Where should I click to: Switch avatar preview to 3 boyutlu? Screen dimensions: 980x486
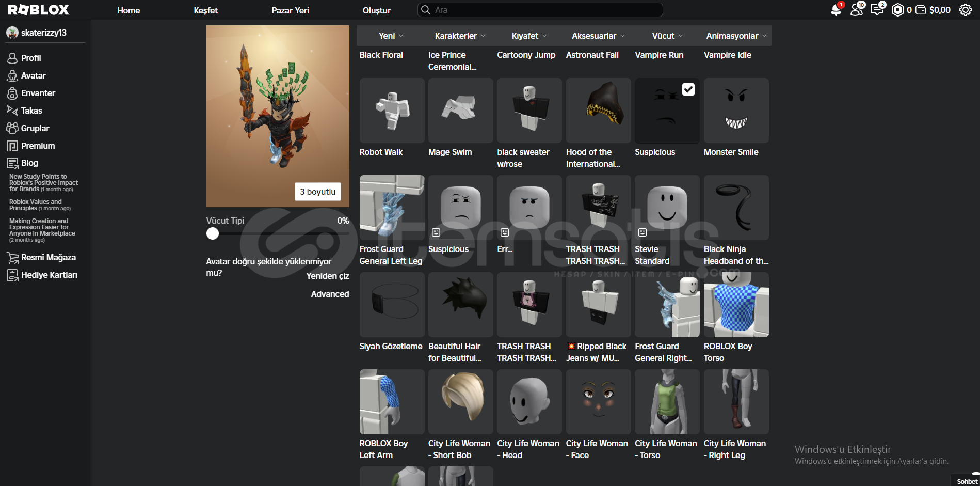coord(318,192)
